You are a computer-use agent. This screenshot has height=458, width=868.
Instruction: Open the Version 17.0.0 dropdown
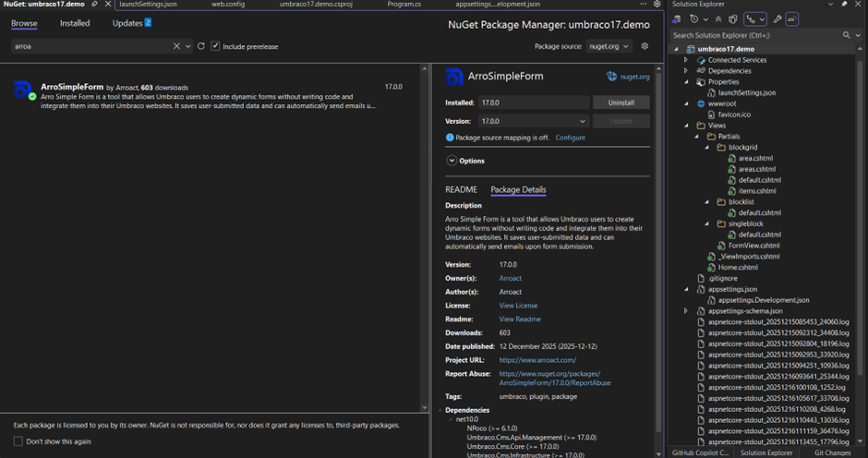(x=534, y=121)
